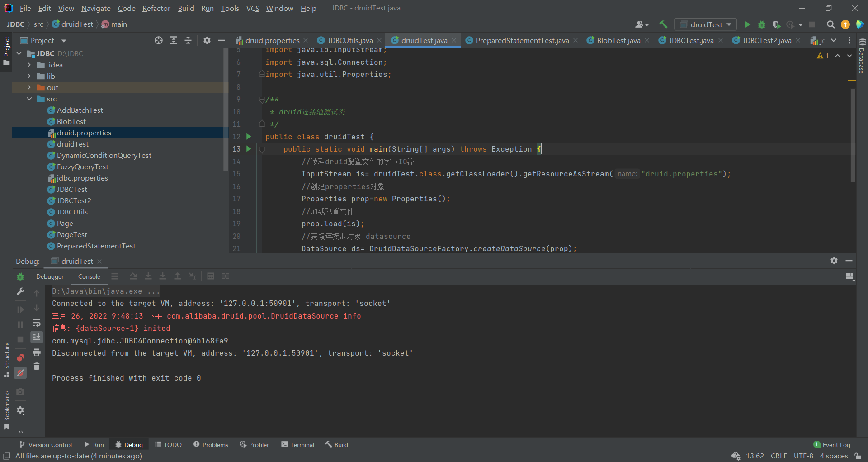868x462 pixels.
Task: Click the UTF-8 encoding status widget
Action: tap(803, 456)
